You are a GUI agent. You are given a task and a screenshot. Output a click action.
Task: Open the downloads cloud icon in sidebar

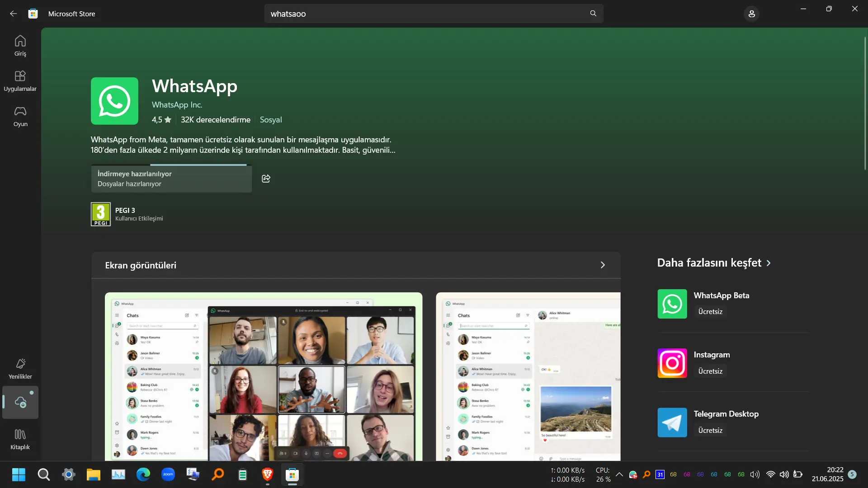click(20, 402)
